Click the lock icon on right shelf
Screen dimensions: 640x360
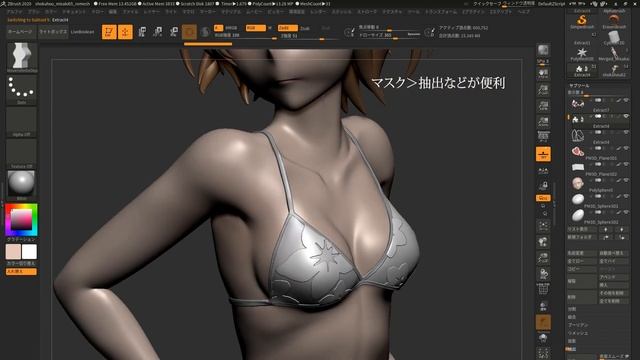(x=543, y=186)
